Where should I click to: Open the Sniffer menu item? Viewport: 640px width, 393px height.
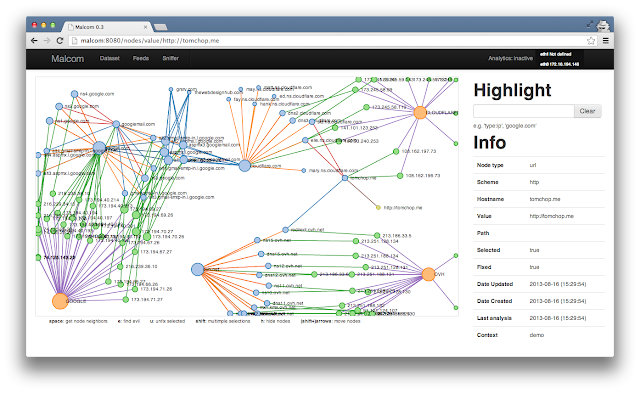[171, 58]
